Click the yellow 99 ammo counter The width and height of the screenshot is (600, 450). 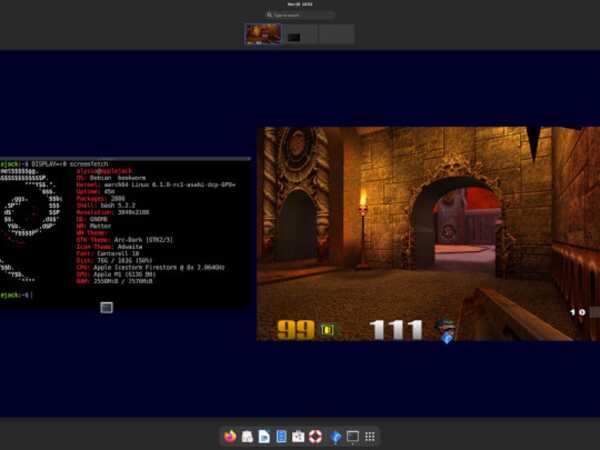[x=296, y=329]
